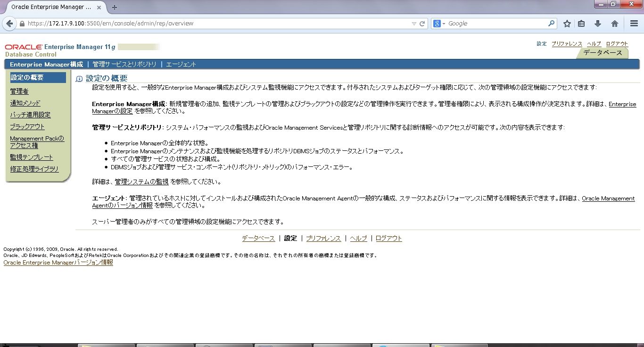Select the エージェント tab

(x=182, y=64)
